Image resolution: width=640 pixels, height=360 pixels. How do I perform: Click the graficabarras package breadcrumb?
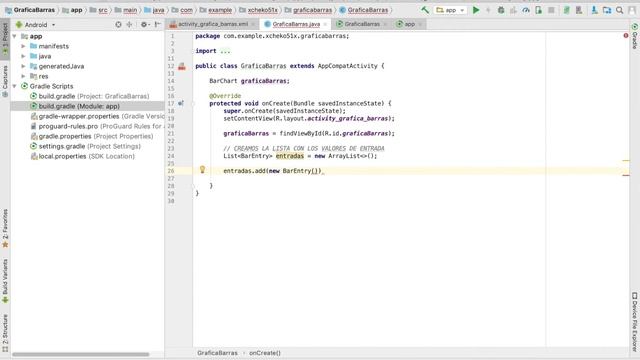coord(309,10)
